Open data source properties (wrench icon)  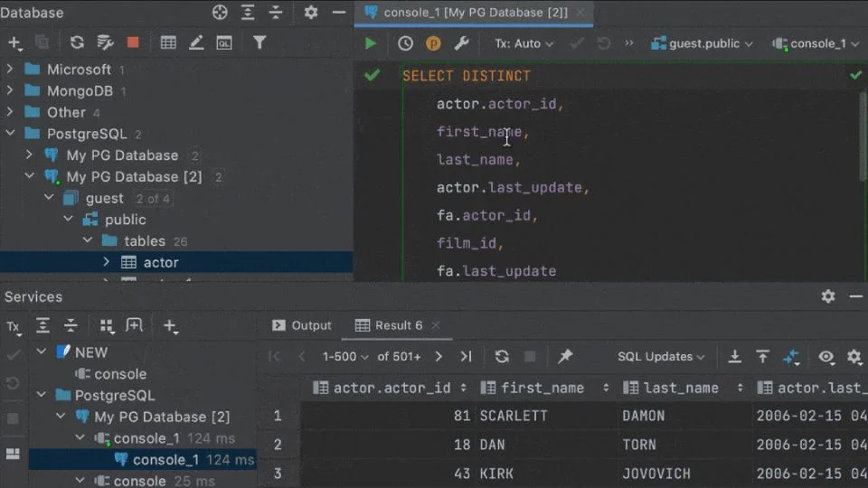coord(461,43)
